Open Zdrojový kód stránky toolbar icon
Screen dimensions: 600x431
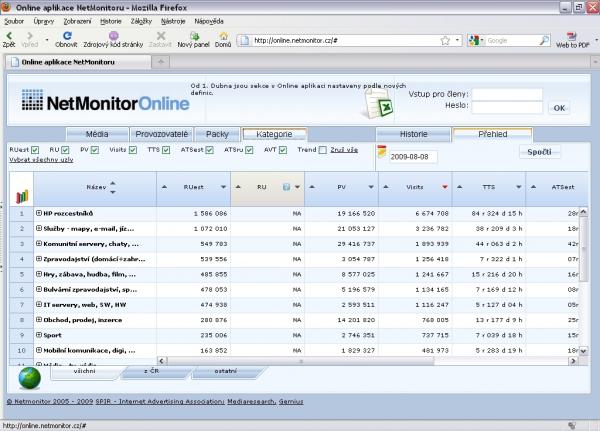click(114, 36)
